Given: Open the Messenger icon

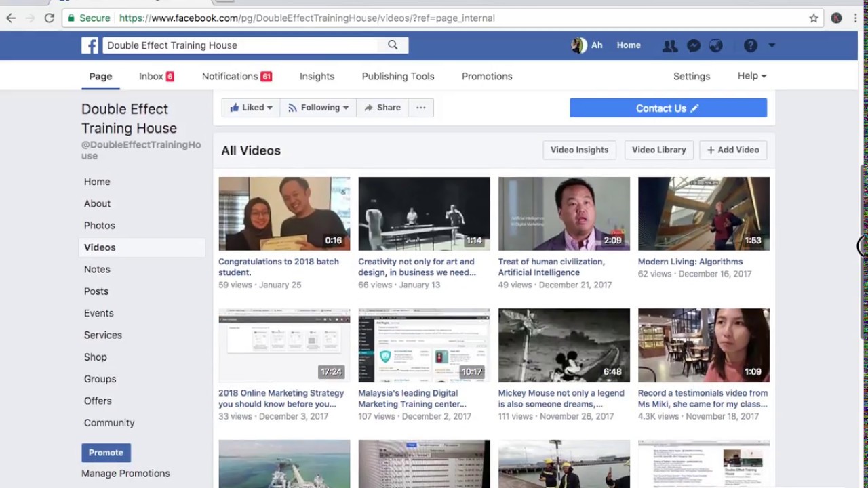Looking at the screenshot, I should 693,45.
